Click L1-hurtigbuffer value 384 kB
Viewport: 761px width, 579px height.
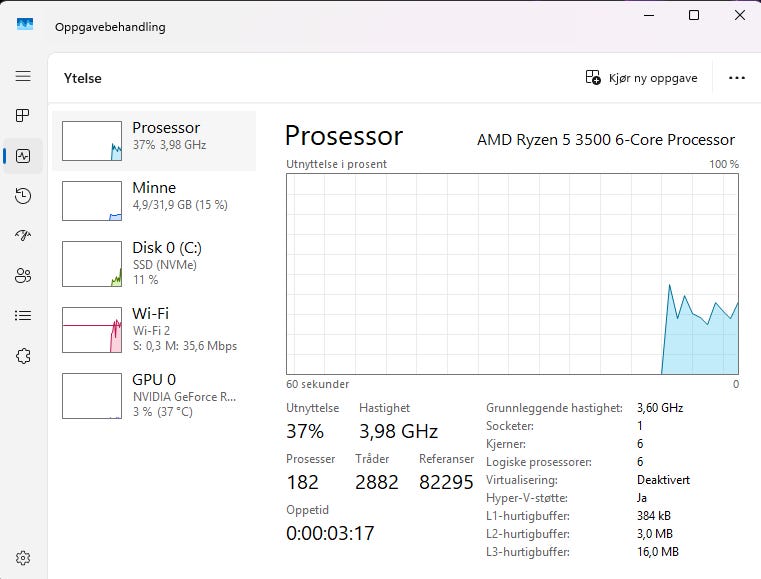coord(654,515)
